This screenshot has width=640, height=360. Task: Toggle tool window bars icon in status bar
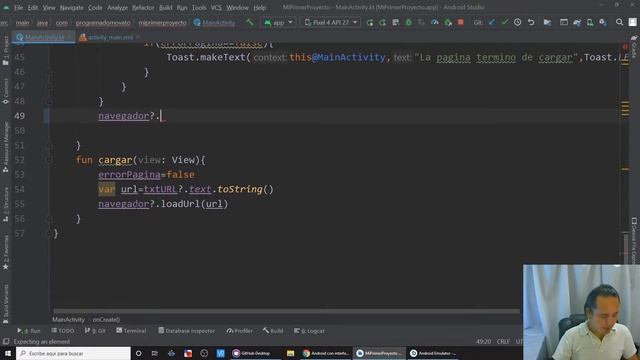[x=6, y=341]
